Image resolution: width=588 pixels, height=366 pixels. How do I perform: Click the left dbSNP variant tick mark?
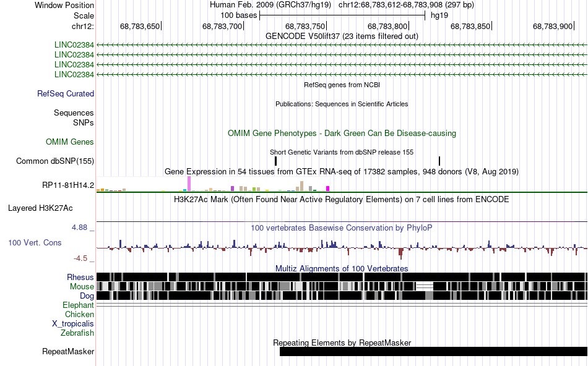click(x=275, y=161)
